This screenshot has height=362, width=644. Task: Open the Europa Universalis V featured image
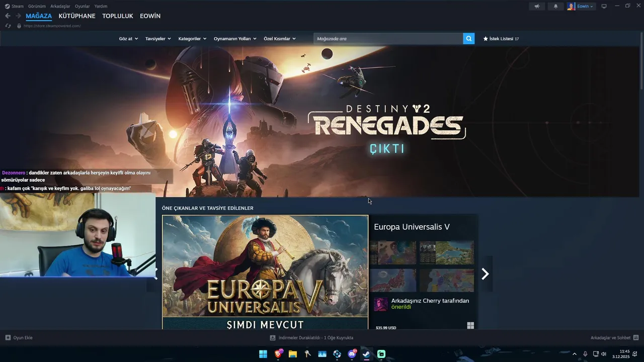pyautogui.click(x=265, y=272)
